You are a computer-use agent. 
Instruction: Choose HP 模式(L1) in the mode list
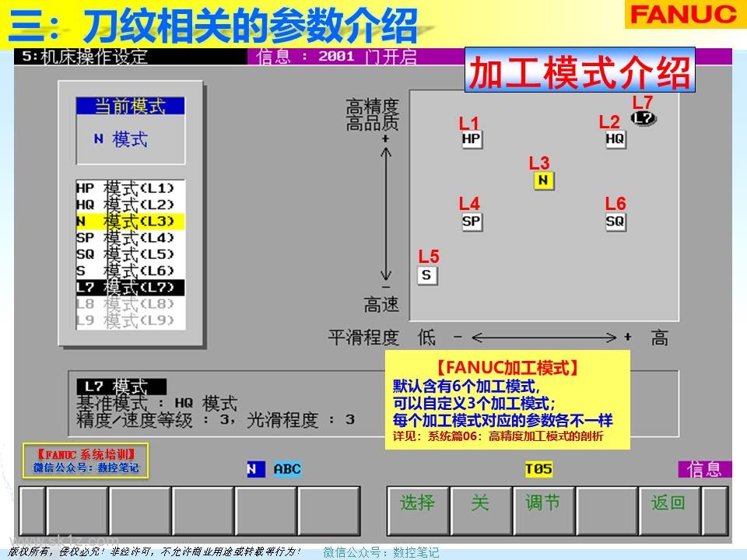[130, 188]
